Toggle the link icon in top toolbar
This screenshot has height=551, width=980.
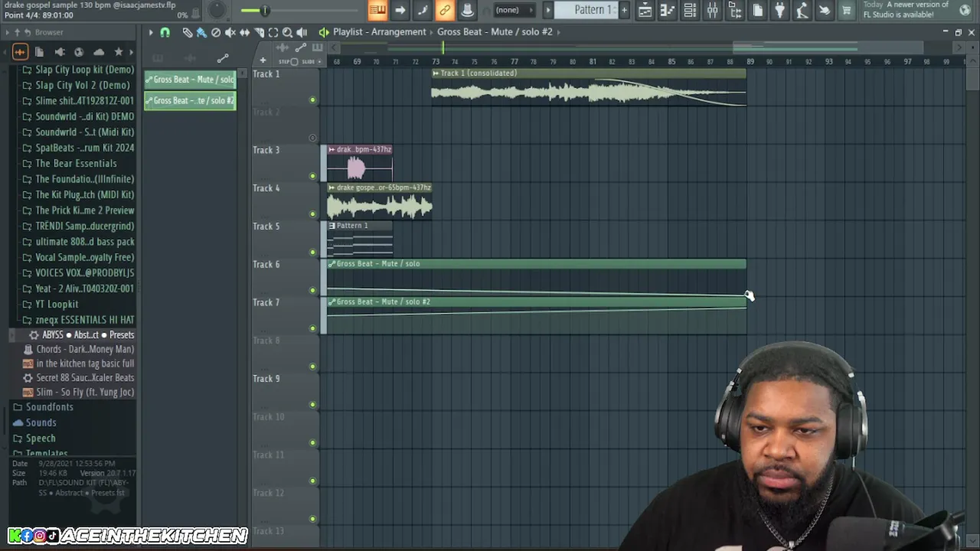[445, 10]
